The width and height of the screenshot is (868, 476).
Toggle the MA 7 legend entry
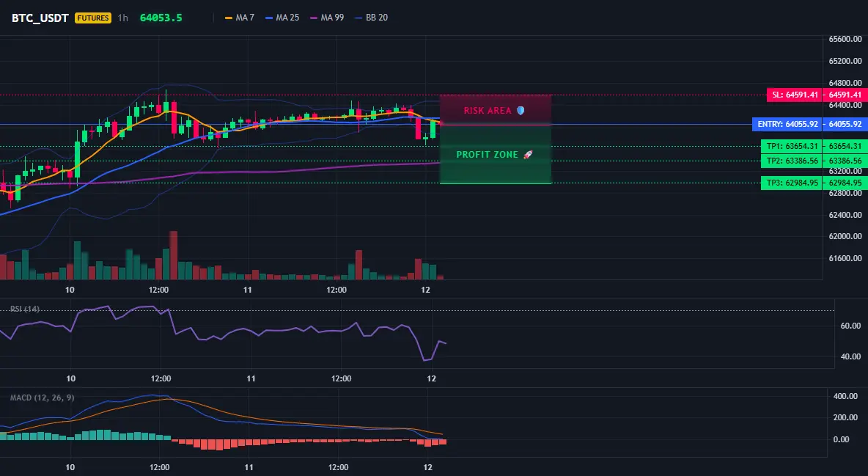coord(240,18)
